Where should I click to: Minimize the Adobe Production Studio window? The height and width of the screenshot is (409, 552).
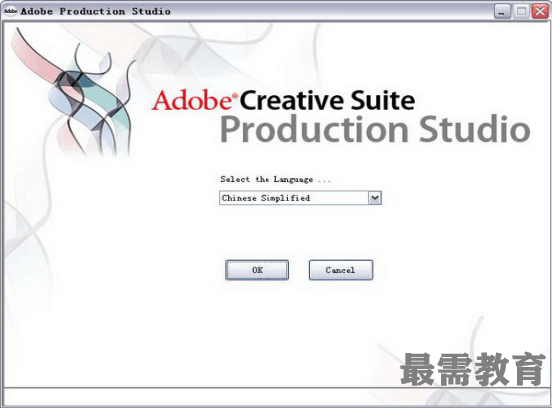pos(502,12)
